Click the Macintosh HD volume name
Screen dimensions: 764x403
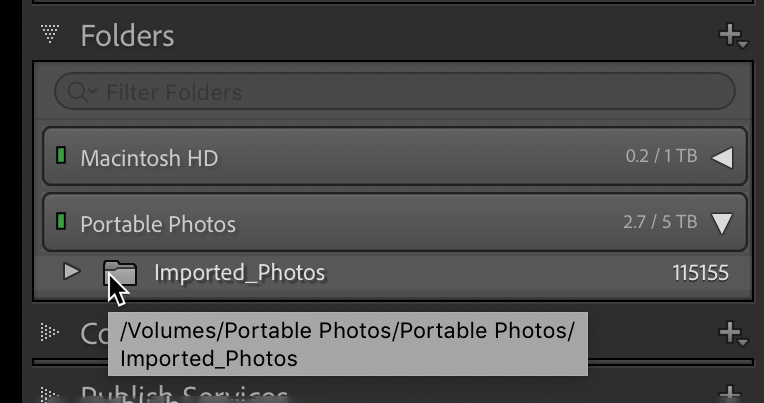(149, 158)
